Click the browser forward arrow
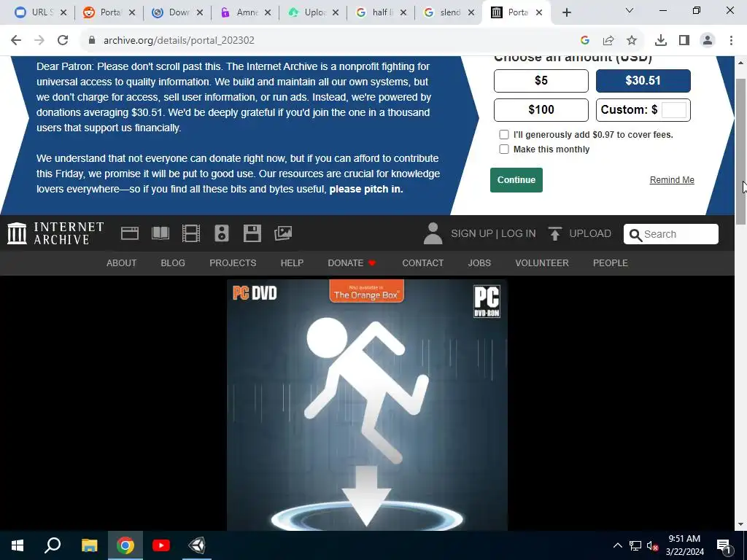Image resolution: width=747 pixels, height=560 pixels. pyautogui.click(x=39, y=40)
